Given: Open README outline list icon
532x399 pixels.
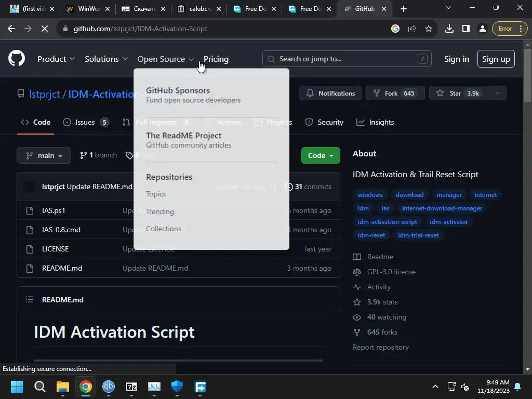Looking at the screenshot, I should click(30, 300).
